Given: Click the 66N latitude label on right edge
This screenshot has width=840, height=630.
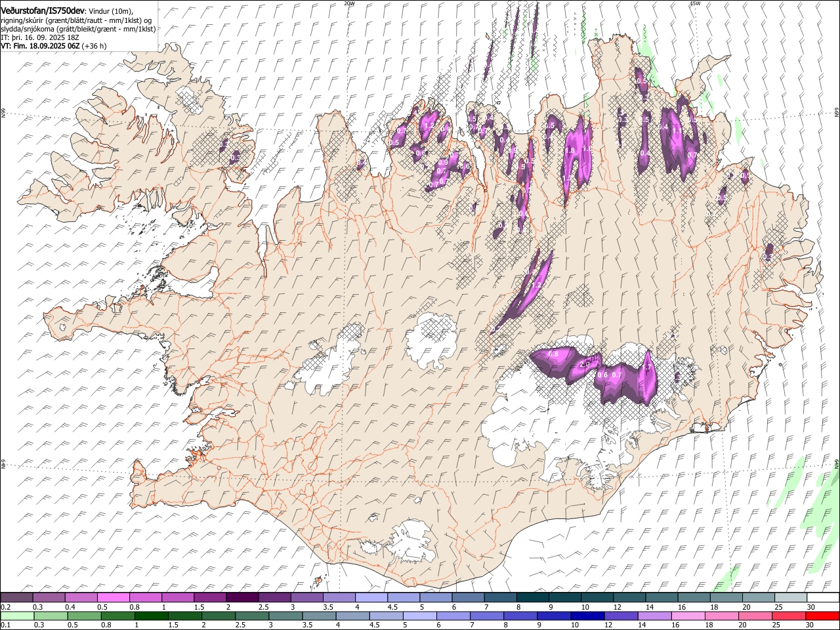Looking at the screenshot, I should [x=836, y=113].
